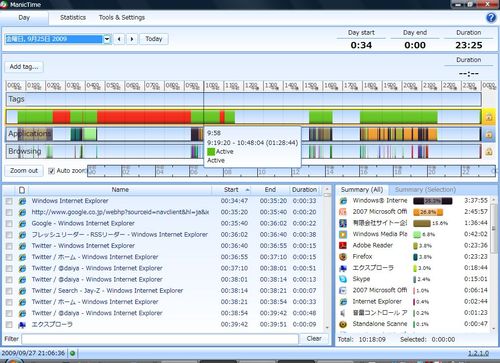500x363 pixels.
Task: Click the explorer icon of the 00:39:42 row
Action: tap(22, 325)
